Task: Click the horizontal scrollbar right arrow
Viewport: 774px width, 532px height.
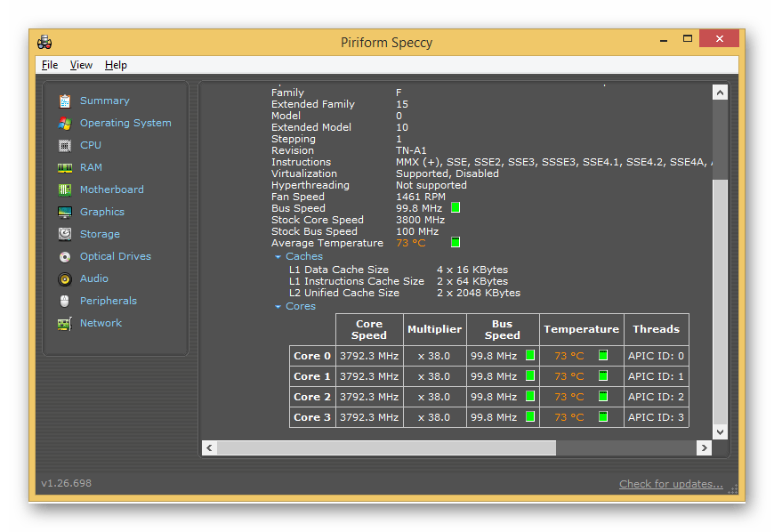Action: click(704, 447)
